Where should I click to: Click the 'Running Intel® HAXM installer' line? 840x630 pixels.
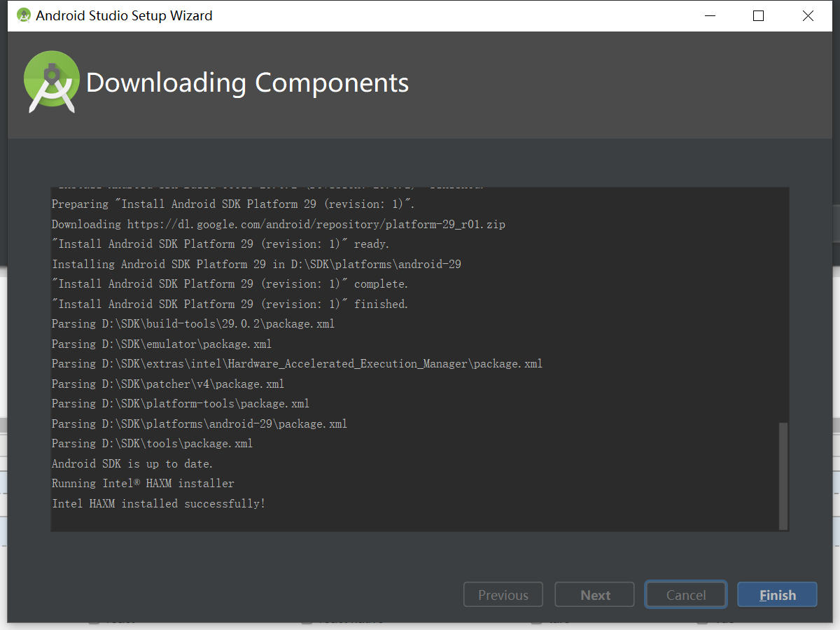click(x=143, y=483)
